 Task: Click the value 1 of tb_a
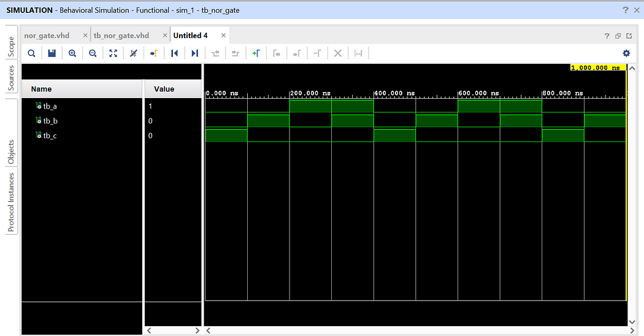coord(150,106)
